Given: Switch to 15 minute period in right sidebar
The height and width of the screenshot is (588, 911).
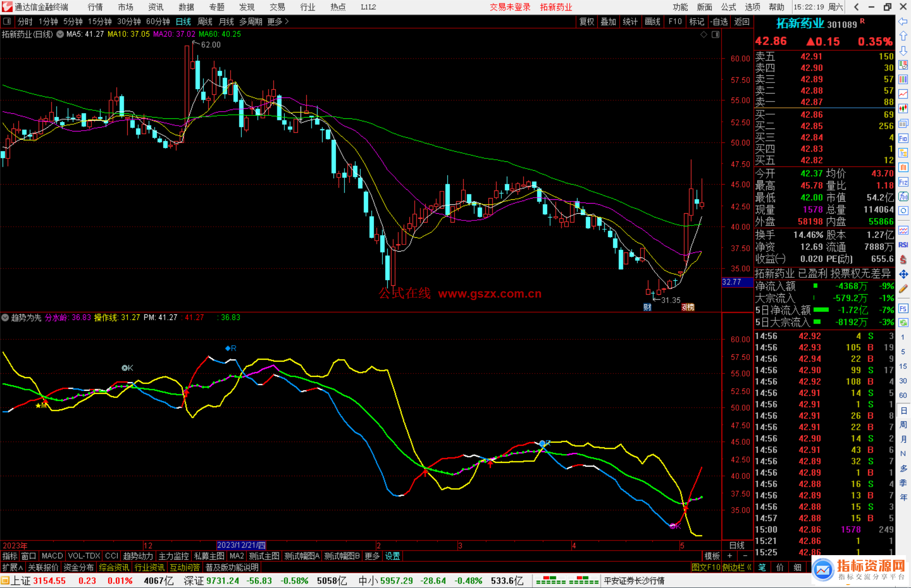Looking at the screenshot, I should [x=903, y=366].
